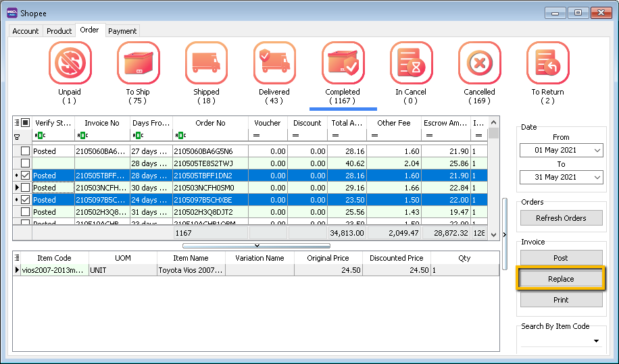Open the From date dropdown
Screen dimensions: 619x364
tap(595, 150)
